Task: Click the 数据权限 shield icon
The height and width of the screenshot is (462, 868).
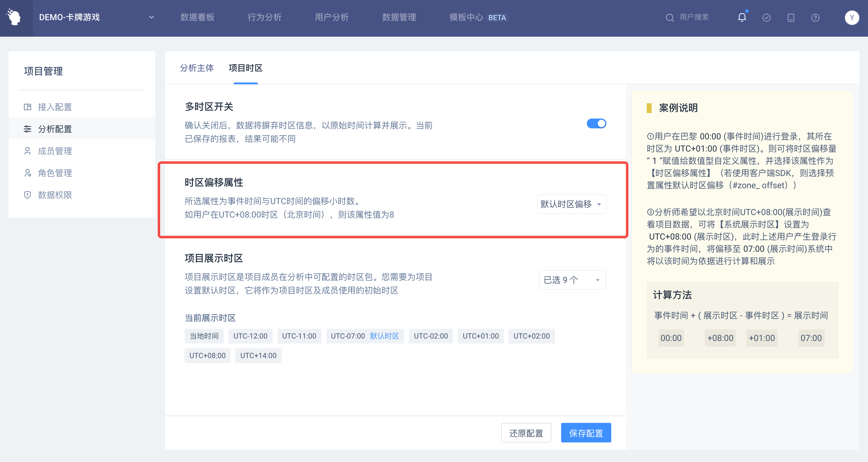Action: tap(27, 195)
